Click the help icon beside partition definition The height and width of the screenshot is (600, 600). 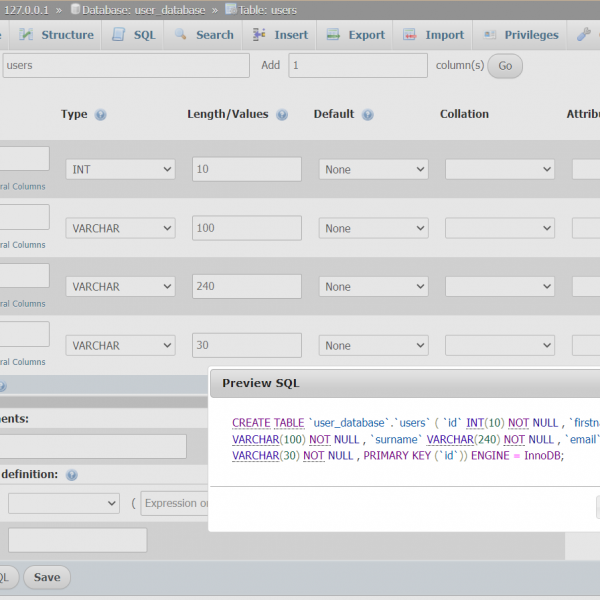[x=71, y=475]
